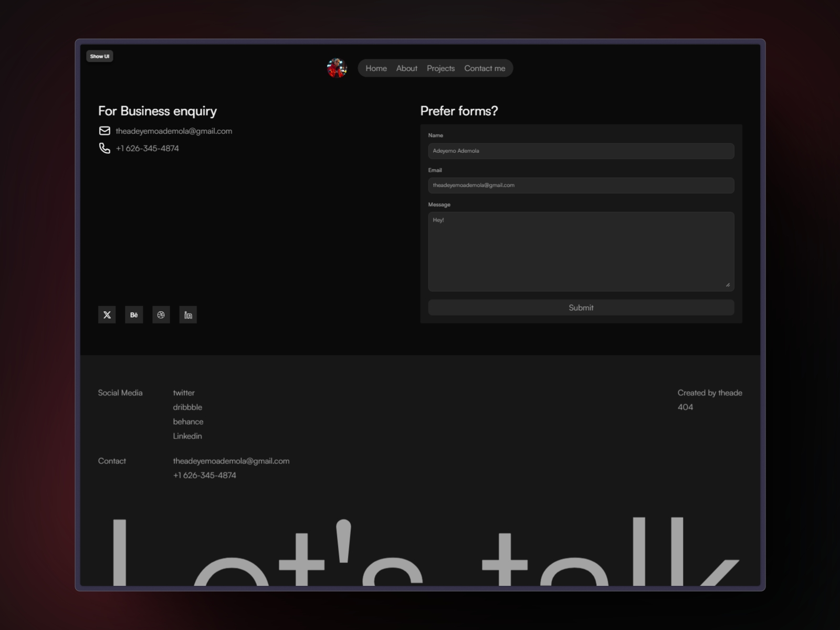The height and width of the screenshot is (630, 840).
Task: Open the circular avatar logo in the header
Action: [x=337, y=68]
